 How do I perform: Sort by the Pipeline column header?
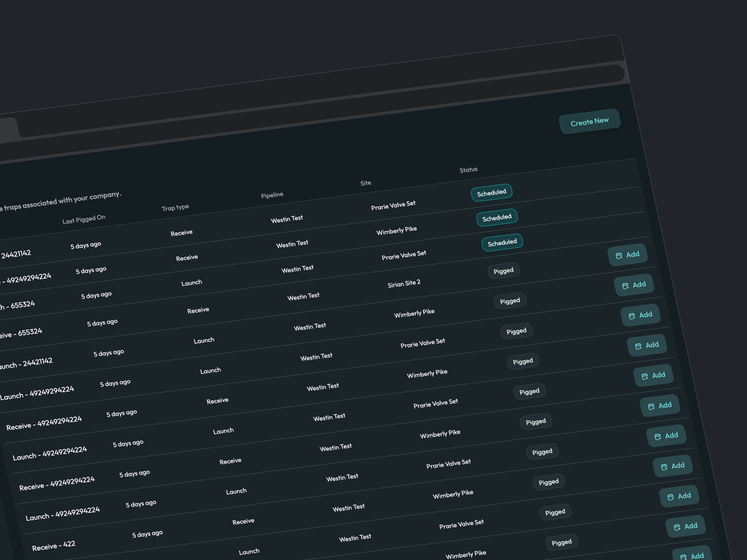(272, 195)
